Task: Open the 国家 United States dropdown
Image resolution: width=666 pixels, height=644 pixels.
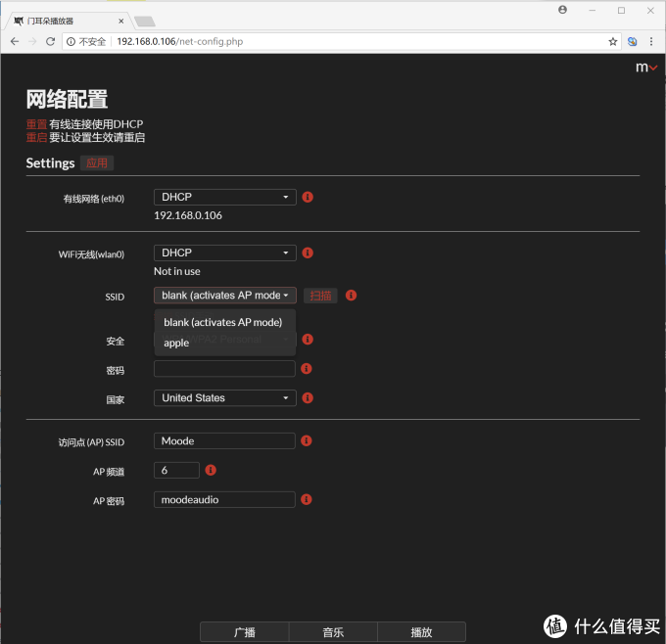Action: [224, 397]
